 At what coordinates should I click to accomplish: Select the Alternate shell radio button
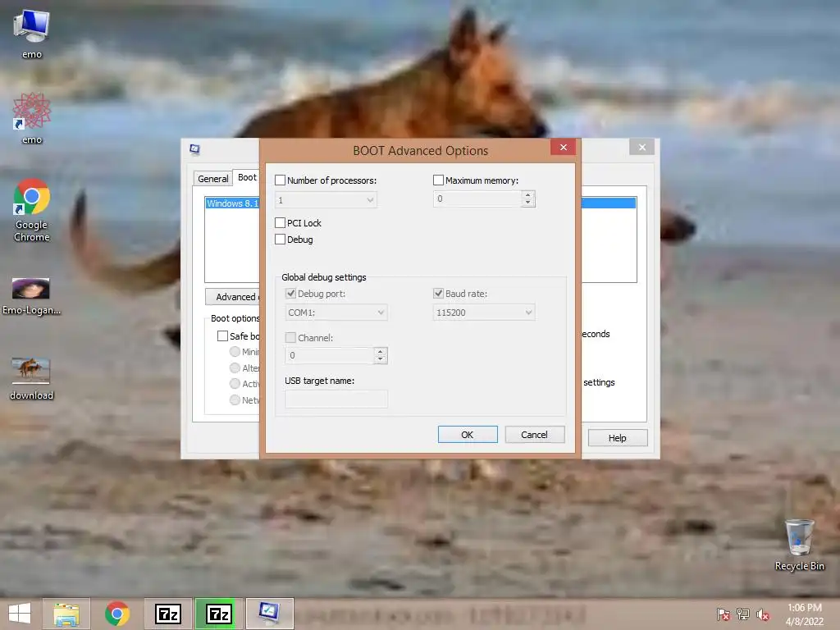pyautogui.click(x=235, y=367)
